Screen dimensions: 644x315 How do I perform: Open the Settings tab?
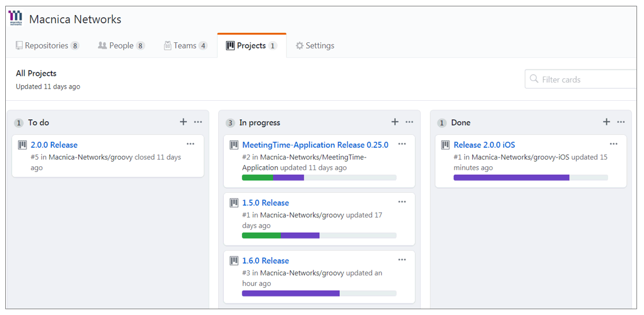click(315, 46)
